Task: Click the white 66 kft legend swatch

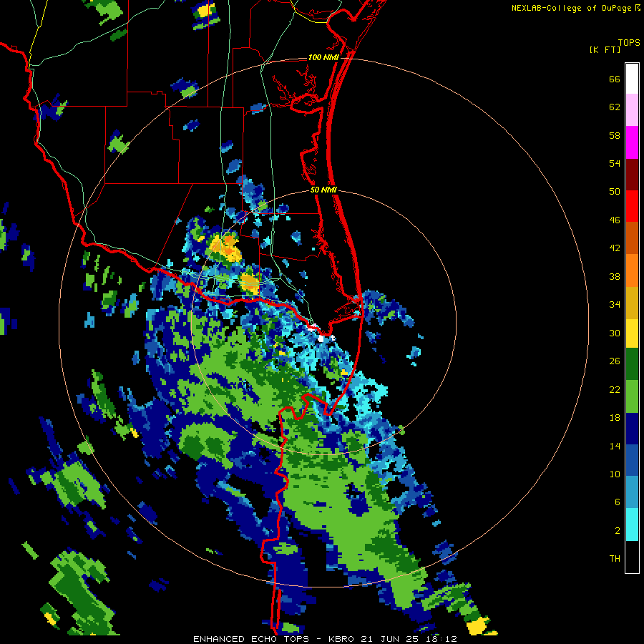Action: 632,79
